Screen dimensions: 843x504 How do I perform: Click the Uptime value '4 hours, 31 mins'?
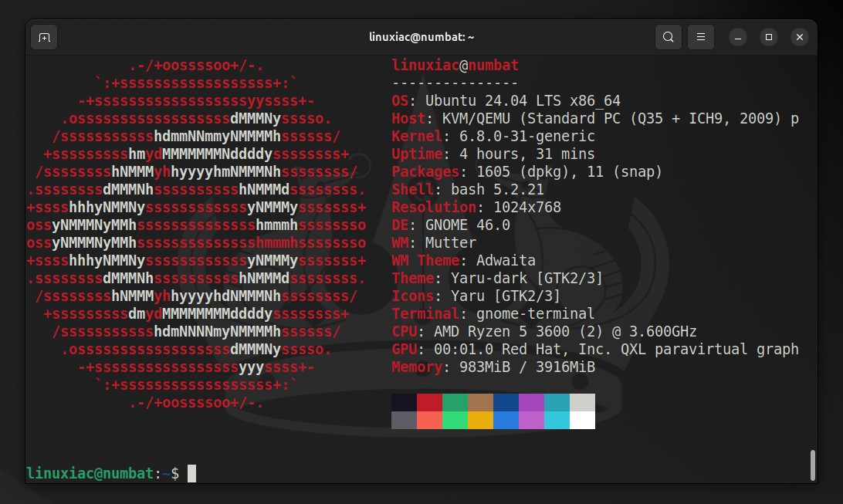point(526,154)
